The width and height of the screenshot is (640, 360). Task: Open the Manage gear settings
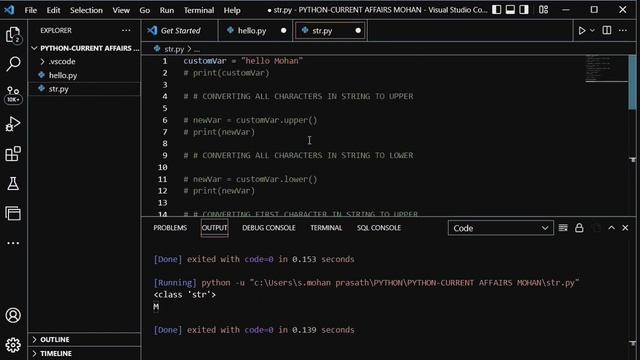click(x=13, y=345)
